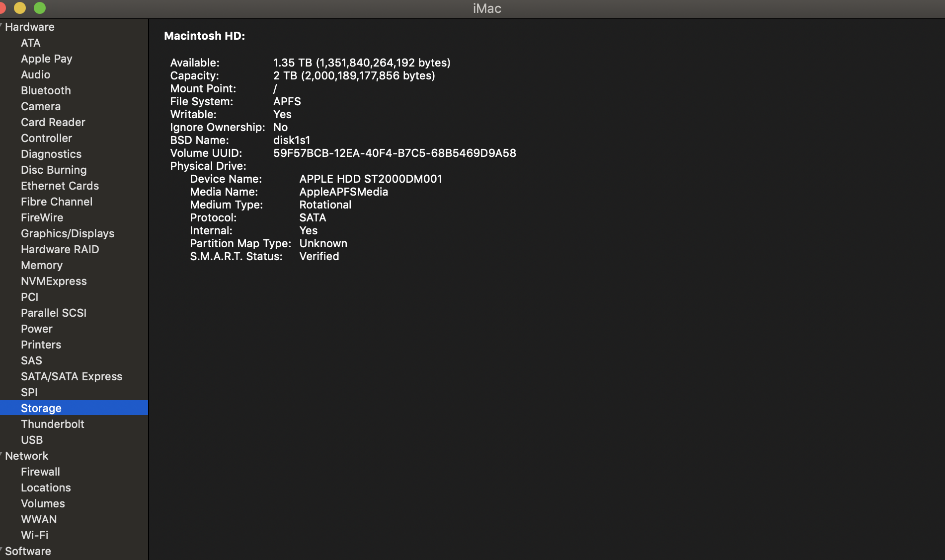Click device name APPLE HDD ST2000DM001
This screenshot has height=560, width=945.
371,179
